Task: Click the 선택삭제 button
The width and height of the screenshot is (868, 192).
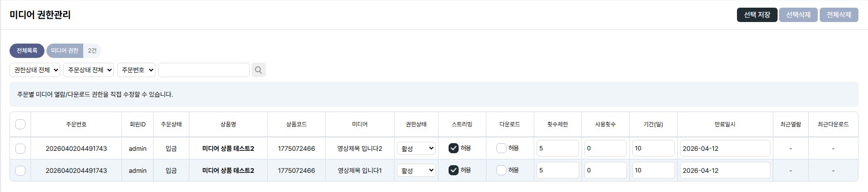Action: (798, 15)
